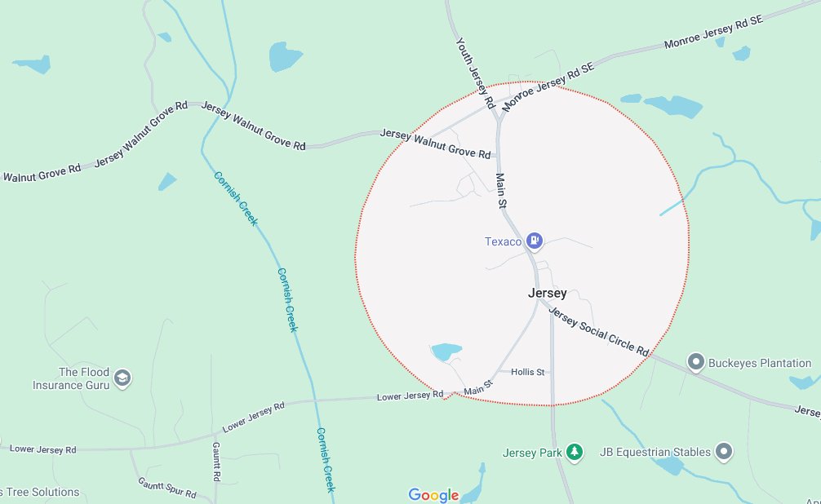Open the JB Equestrian Stables label

tap(655, 452)
